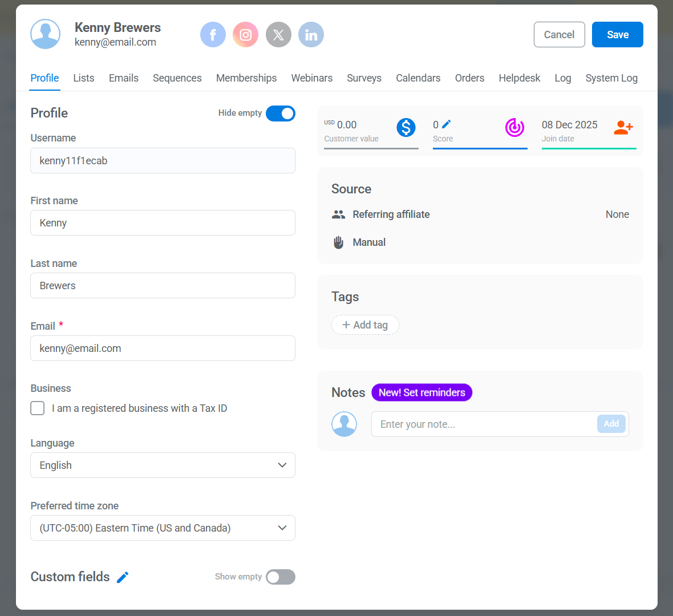The image size is (673, 616).
Task: Expand the Preferred time zone dropdown
Action: click(163, 528)
